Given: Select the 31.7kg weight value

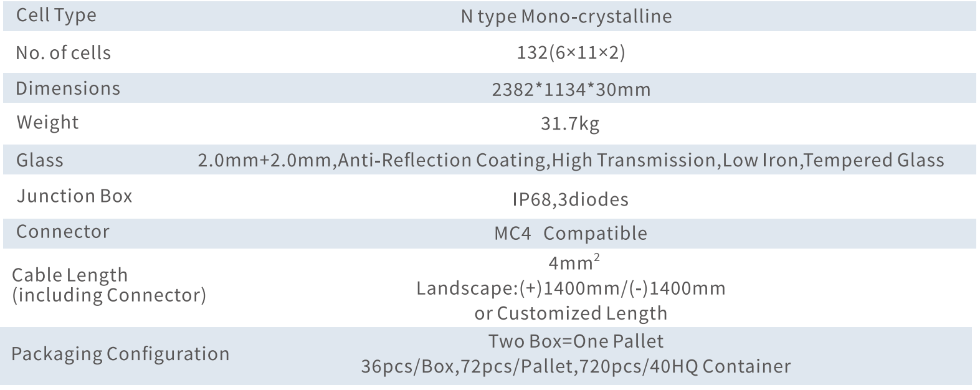Looking at the screenshot, I should (x=570, y=124).
